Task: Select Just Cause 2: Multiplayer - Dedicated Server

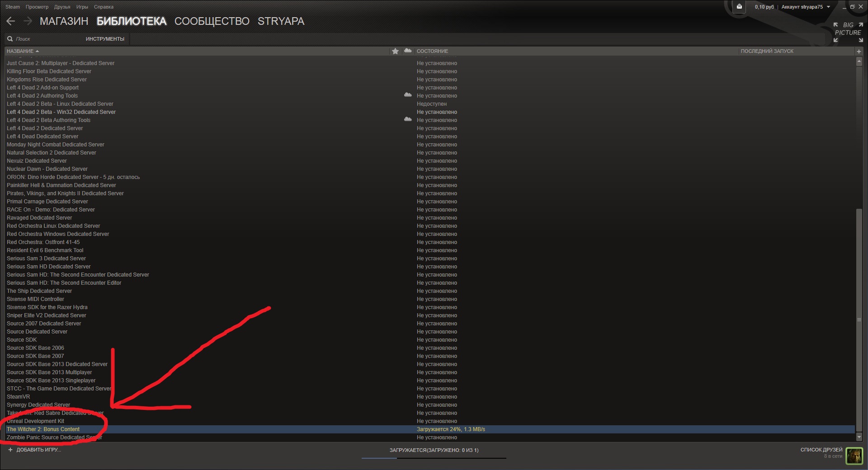Action: (x=61, y=63)
